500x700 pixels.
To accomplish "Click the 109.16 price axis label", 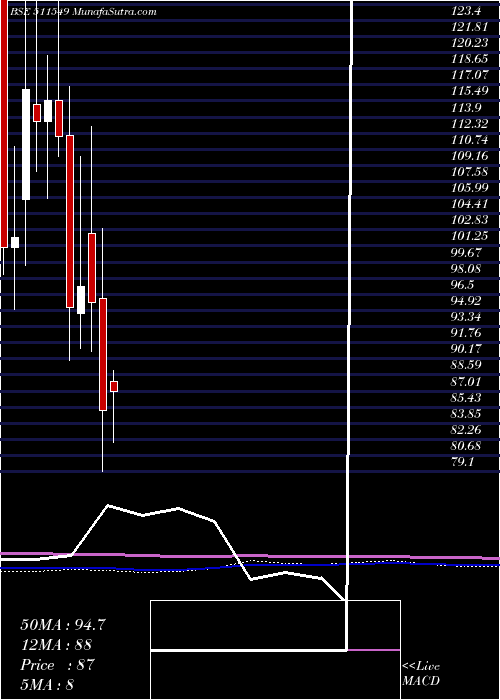I will pyautogui.click(x=470, y=156).
